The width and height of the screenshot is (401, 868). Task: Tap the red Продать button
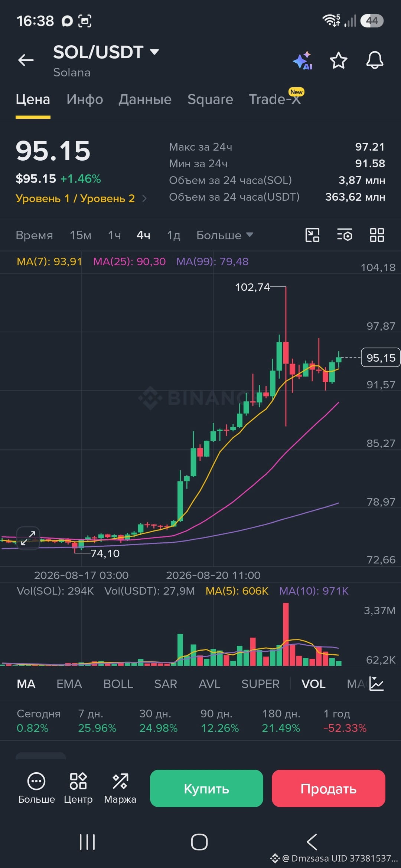[328, 788]
